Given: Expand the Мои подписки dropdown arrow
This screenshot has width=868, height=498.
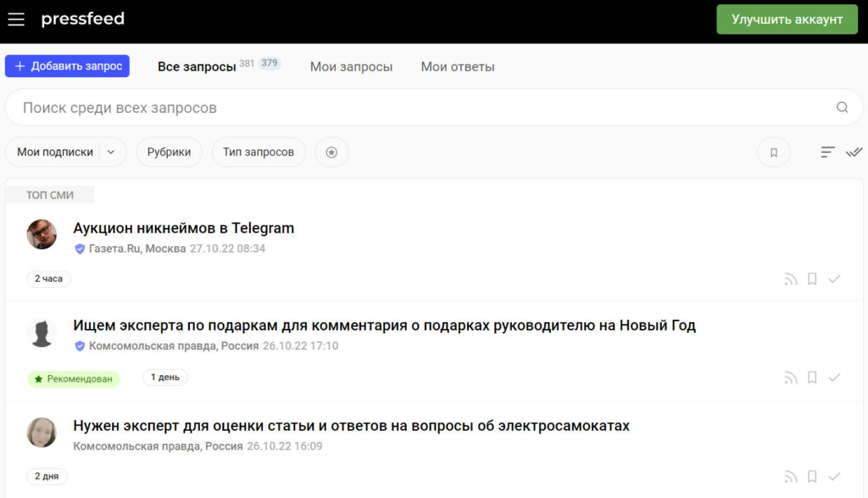Looking at the screenshot, I should 113,153.
